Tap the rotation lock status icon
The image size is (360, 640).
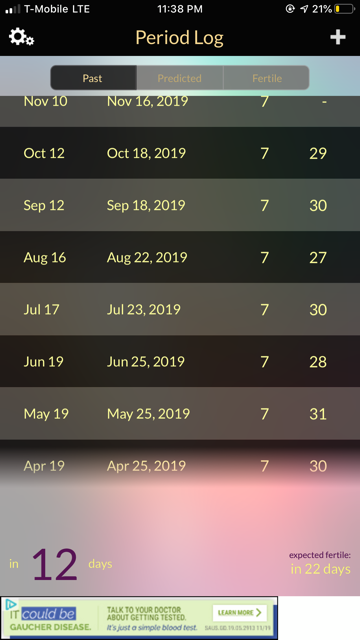pyautogui.click(x=290, y=9)
